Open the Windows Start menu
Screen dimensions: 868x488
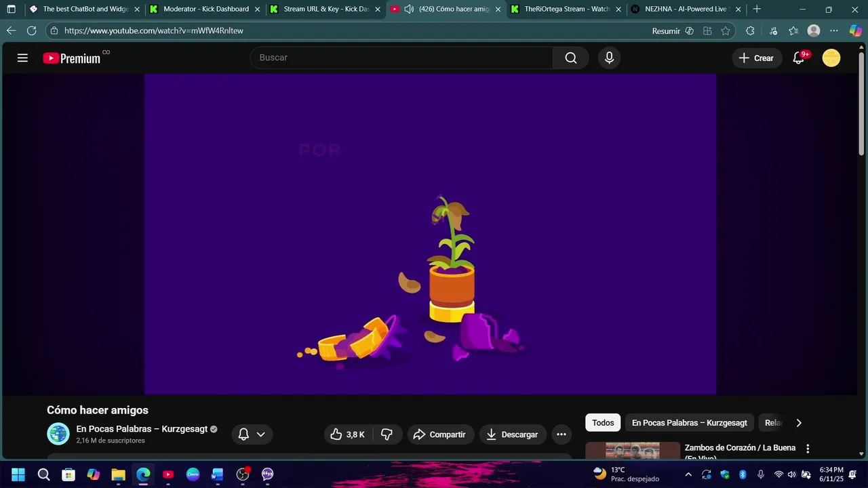(x=18, y=474)
